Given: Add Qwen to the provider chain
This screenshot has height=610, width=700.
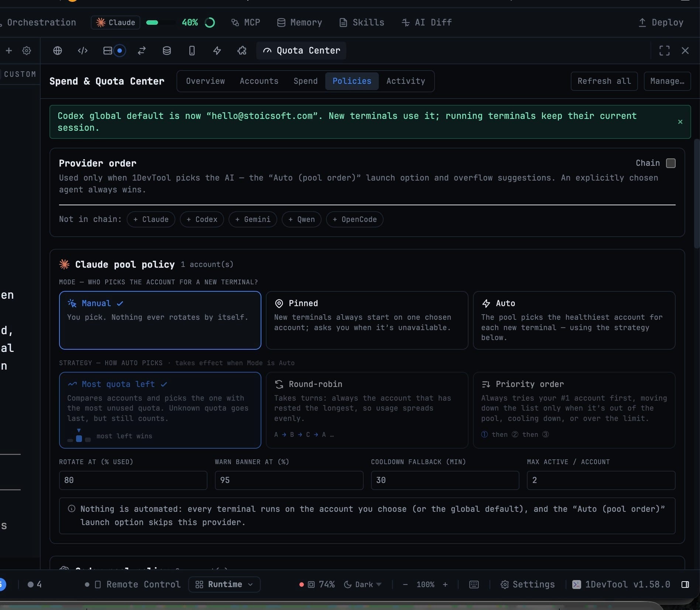Looking at the screenshot, I should tap(302, 219).
